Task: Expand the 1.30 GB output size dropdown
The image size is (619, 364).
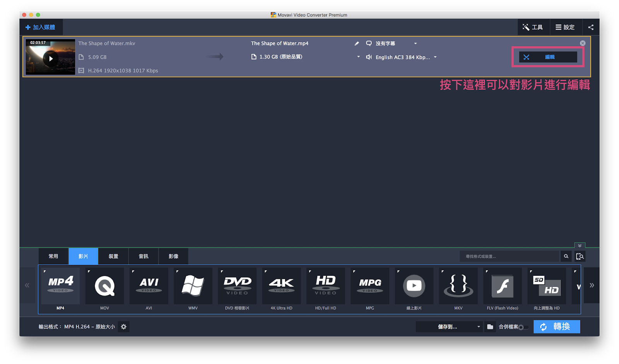Action: (358, 57)
